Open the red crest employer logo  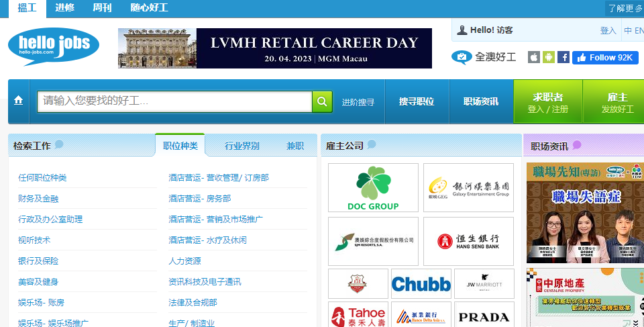[x=358, y=284]
